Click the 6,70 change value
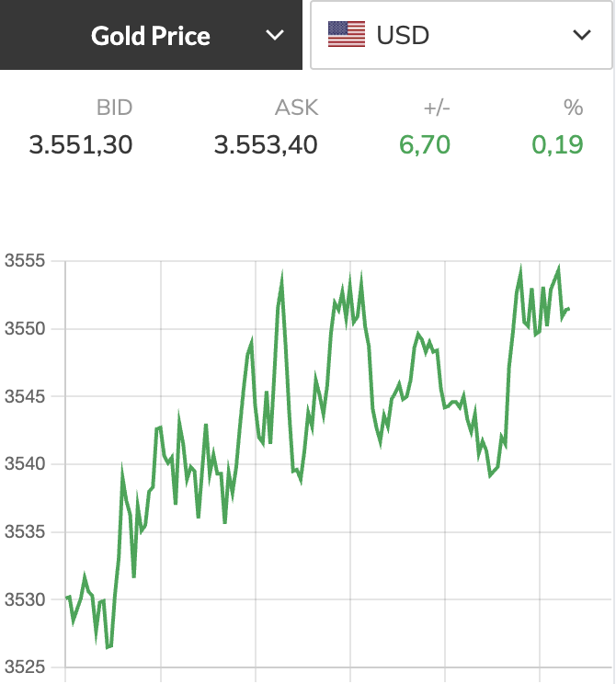Screen dimensions: 616x684 click(425, 145)
